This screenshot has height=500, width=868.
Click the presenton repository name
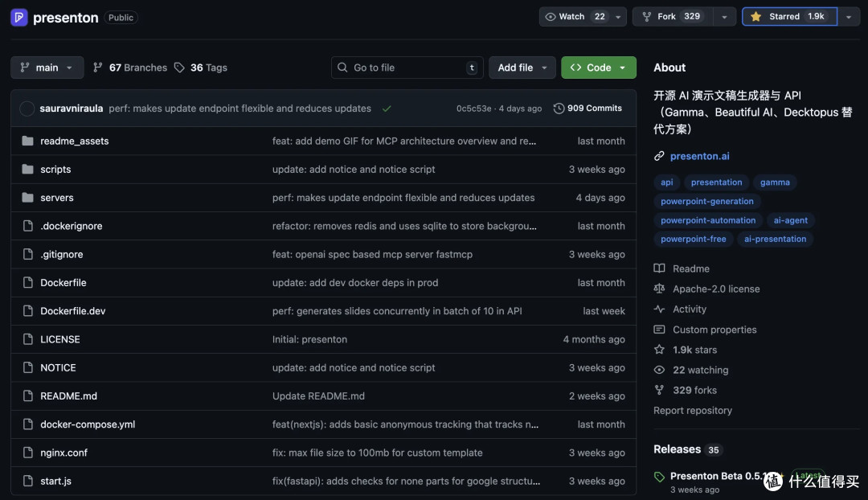[65, 18]
